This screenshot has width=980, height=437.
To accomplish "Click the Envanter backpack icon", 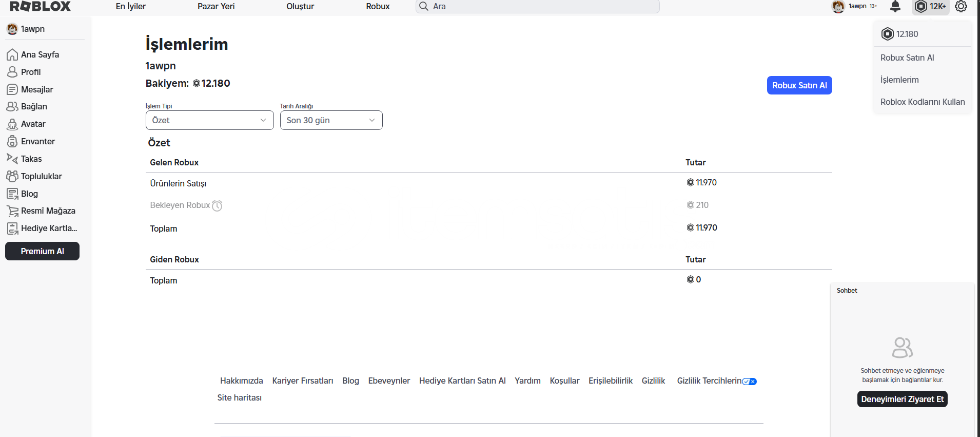I will [12, 142].
